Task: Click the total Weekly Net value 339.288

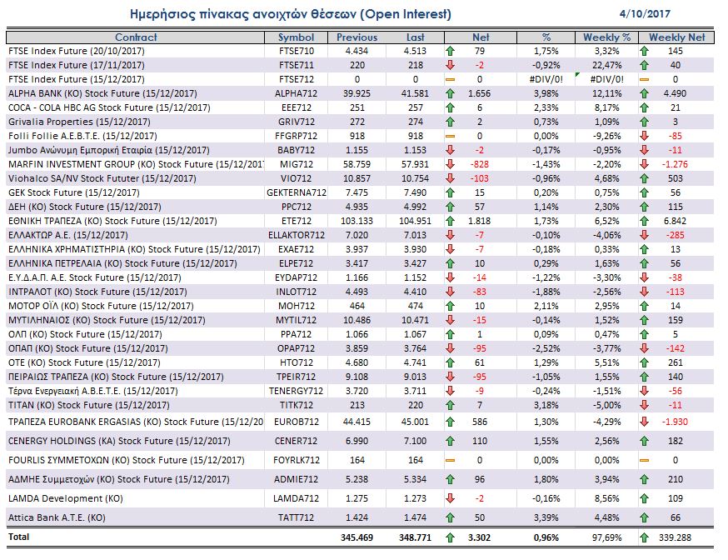Action: click(675, 537)
